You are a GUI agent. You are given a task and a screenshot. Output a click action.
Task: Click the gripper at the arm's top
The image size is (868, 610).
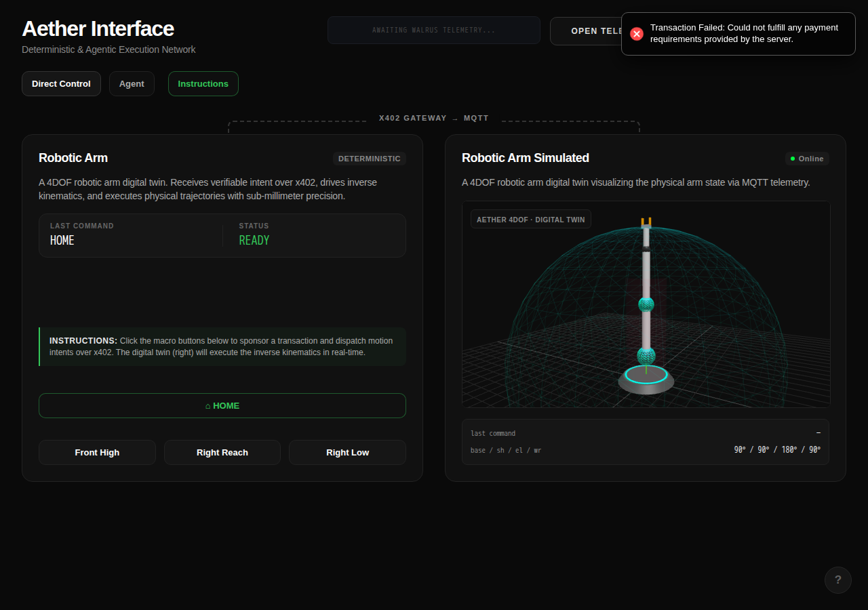pos(646,222)
